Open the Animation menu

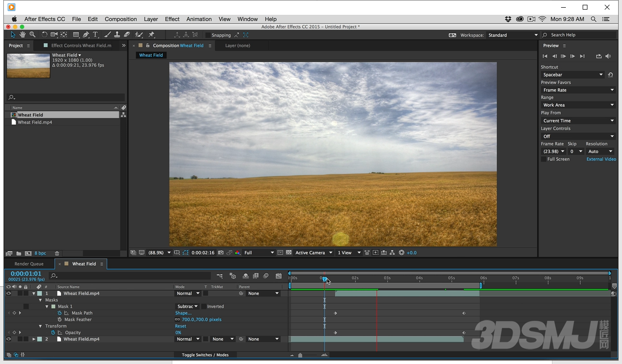199,19
